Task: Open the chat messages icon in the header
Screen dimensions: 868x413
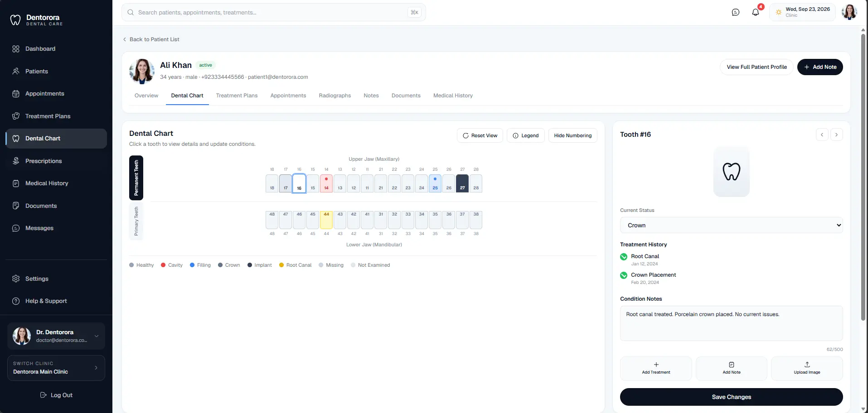Action: point(736,12)
